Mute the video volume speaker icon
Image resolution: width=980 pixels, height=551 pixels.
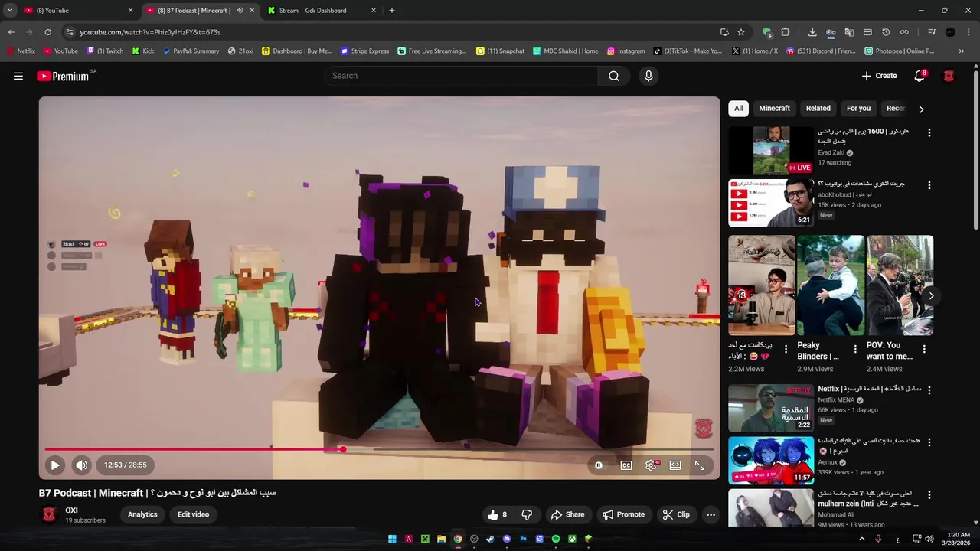[82, 465]
